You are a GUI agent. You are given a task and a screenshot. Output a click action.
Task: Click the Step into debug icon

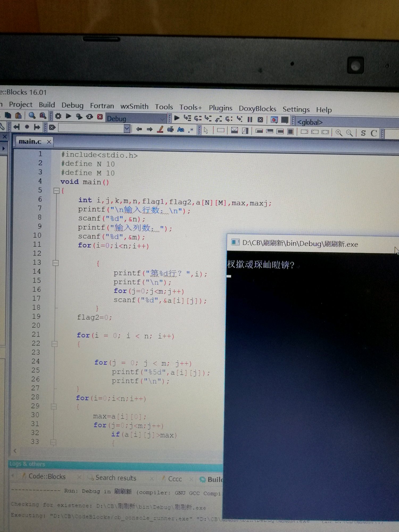pyautogui.click(x=208, y=119)
